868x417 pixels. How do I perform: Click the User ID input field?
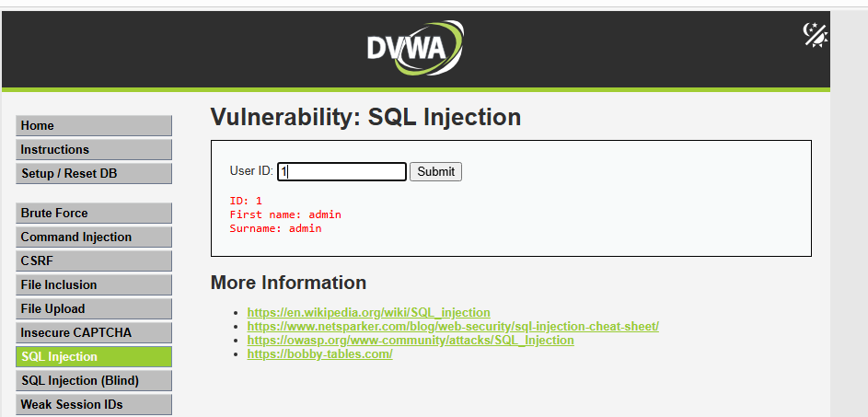click(x=341, y=171)
